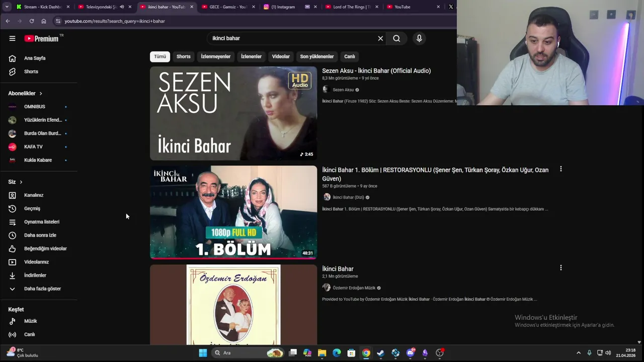Play the Sezen Aksu İkinci Bahar thumbnail
This screenshot has width=644, height=362.
click(x=233, y=114)
